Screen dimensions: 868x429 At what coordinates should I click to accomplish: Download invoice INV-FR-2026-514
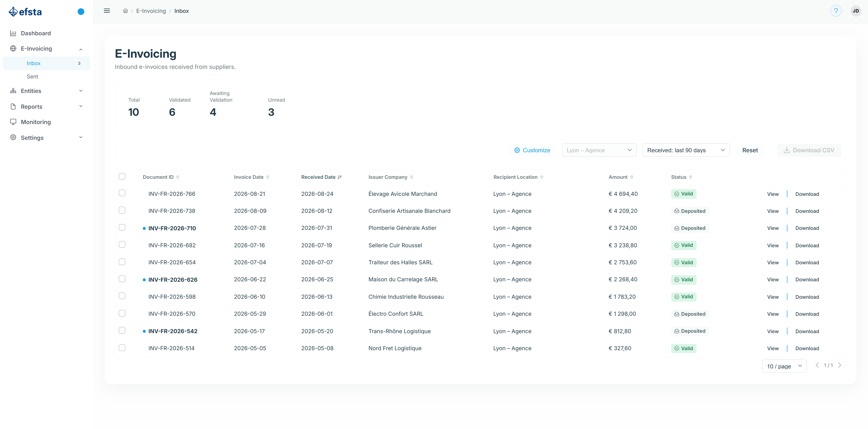pos(807,349)
